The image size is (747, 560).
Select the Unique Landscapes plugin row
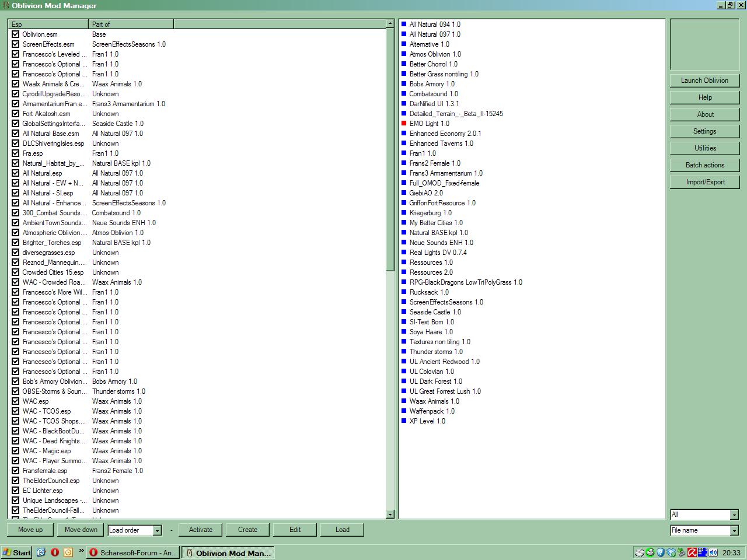(x=54, y=501)
